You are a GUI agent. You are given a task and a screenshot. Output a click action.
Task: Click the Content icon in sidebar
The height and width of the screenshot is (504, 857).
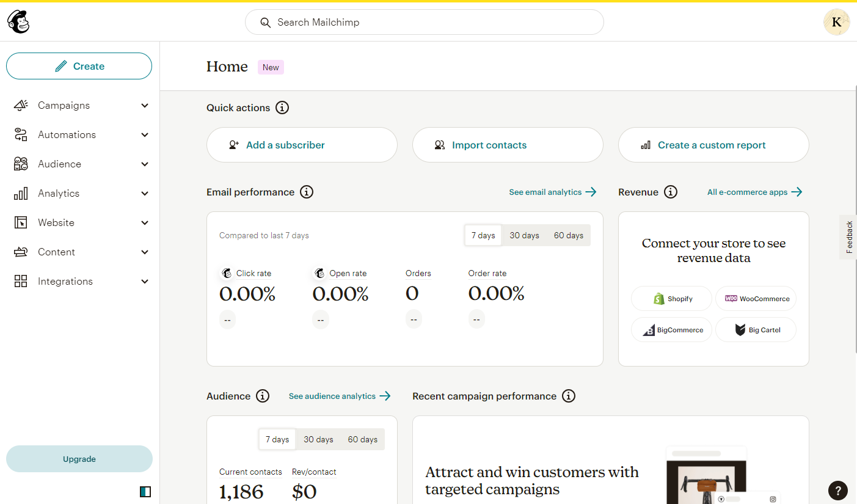point(21,252)
